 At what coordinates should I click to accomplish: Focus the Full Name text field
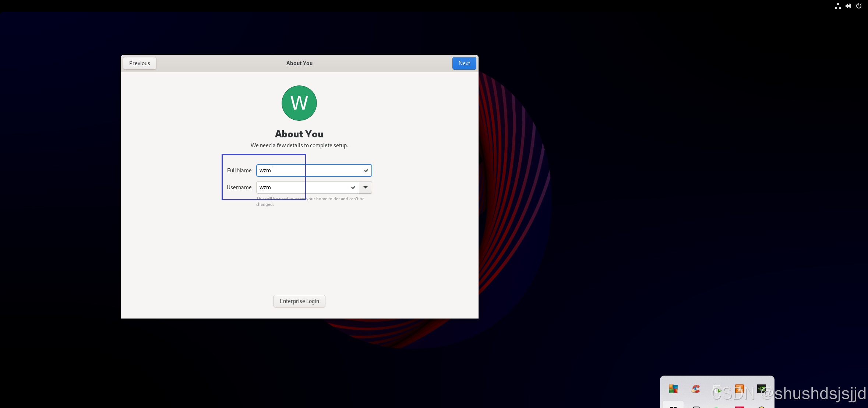coord(313,170)
